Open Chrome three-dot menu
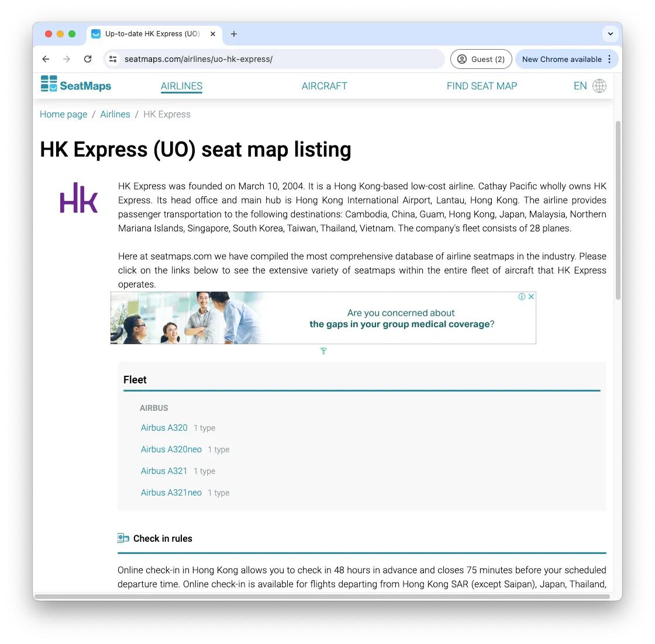Image resolution: width=655 pixels, height=644 pixels. tap(609, 59)
